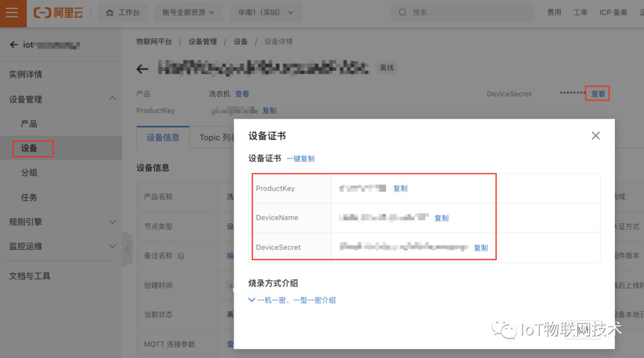Image resolution: width=644 pixels, height=358 pixels.
Task: Go back with arrow beside device name
Action: tap(142, 69)
